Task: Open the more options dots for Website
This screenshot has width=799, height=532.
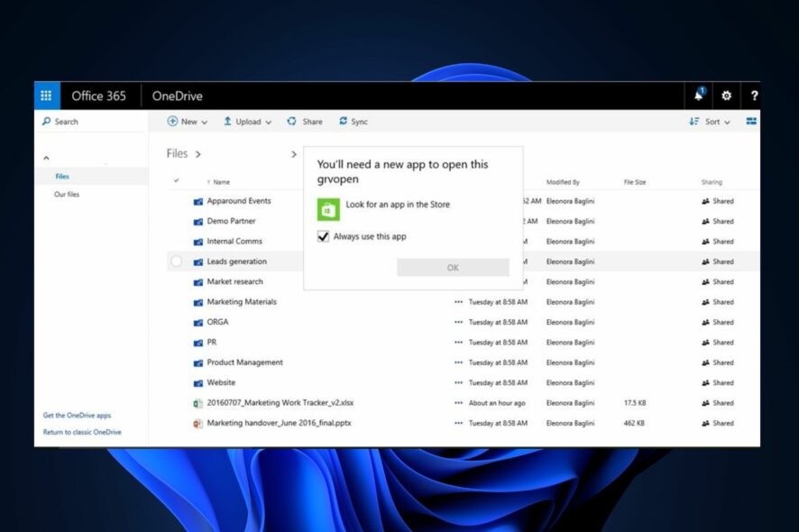Action: pos(459,382)
